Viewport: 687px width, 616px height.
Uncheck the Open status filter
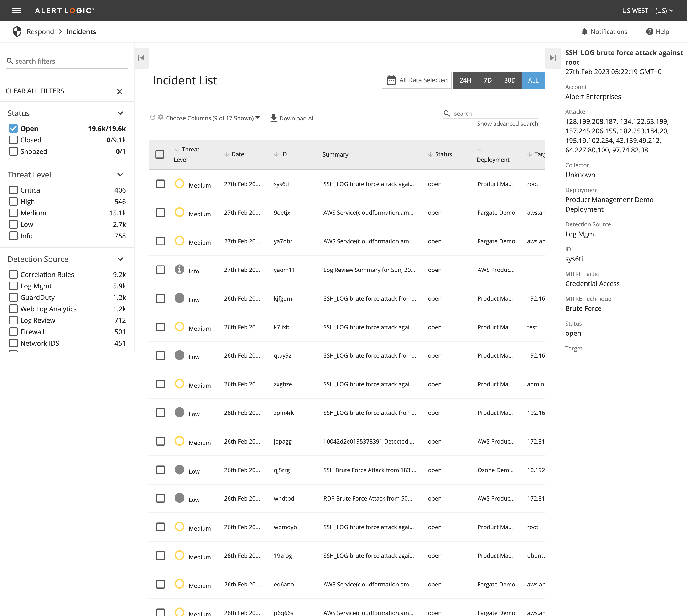click(x=13, y=128)
